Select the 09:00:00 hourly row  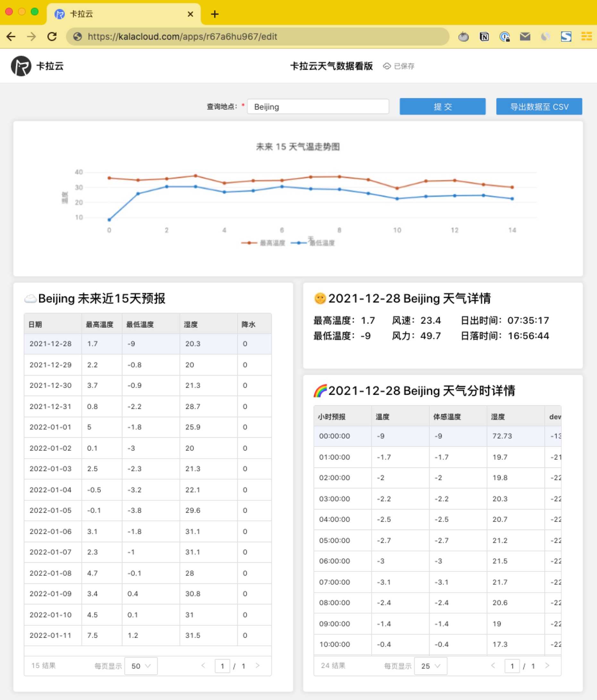coord(438,624)
